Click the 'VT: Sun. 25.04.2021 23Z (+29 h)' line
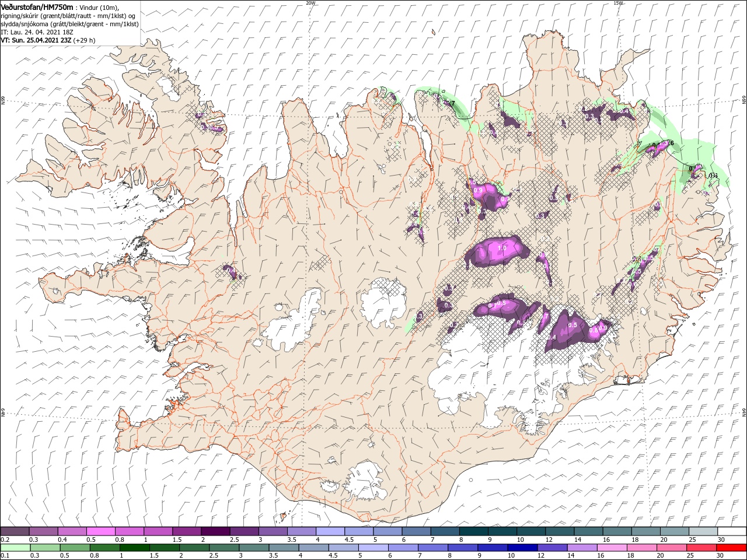The height and width of the screenshot is (560, 747). (48, 40)
